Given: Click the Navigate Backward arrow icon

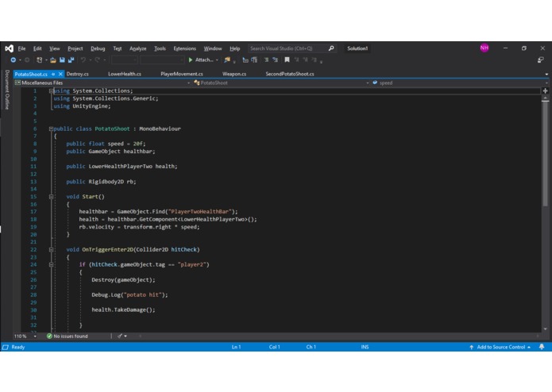Looking at the screenshot, I should point(14,60).
